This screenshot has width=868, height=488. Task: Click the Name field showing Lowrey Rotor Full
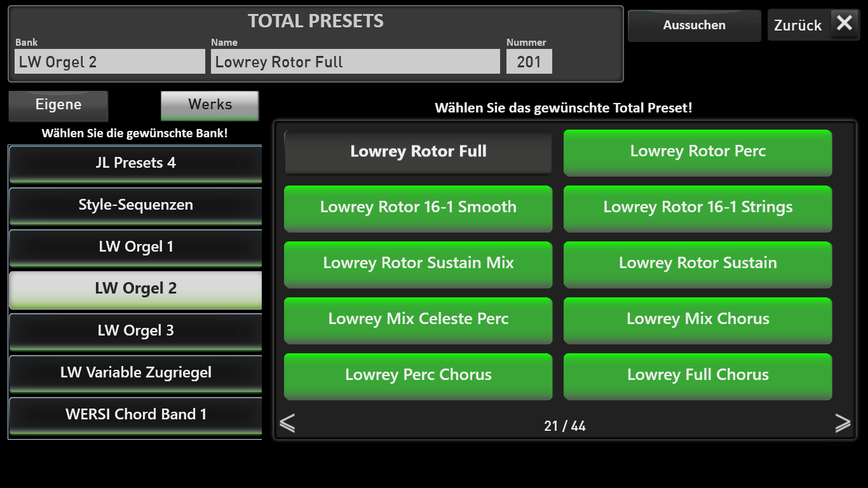coord(355,62)
